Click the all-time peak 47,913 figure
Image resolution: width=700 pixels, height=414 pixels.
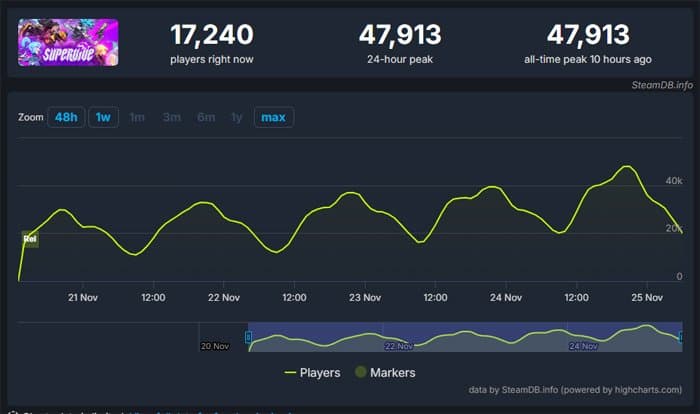pyautogui.click(x=574, y=36)
